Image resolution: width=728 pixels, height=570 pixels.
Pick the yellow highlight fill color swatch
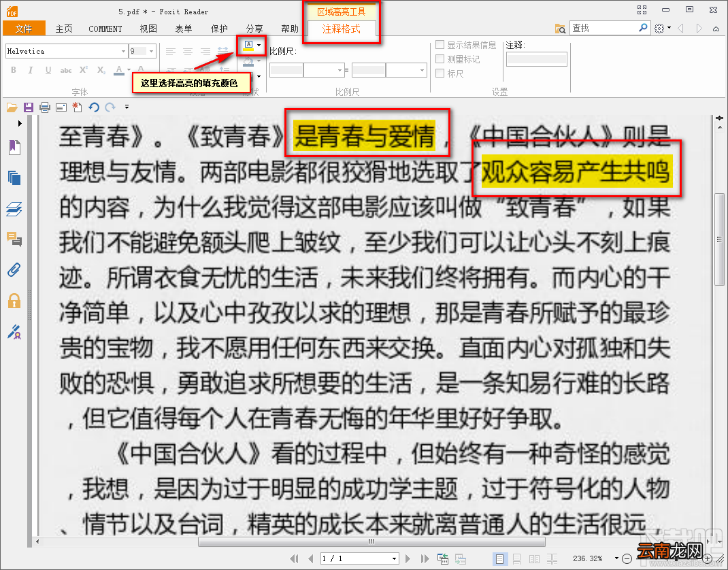248,45
